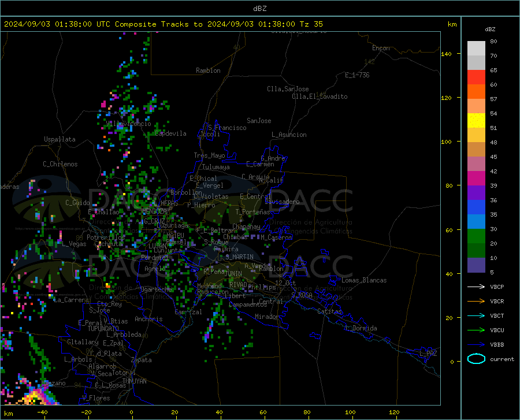Click the La_Carrera label on map

tap(71, 300)
